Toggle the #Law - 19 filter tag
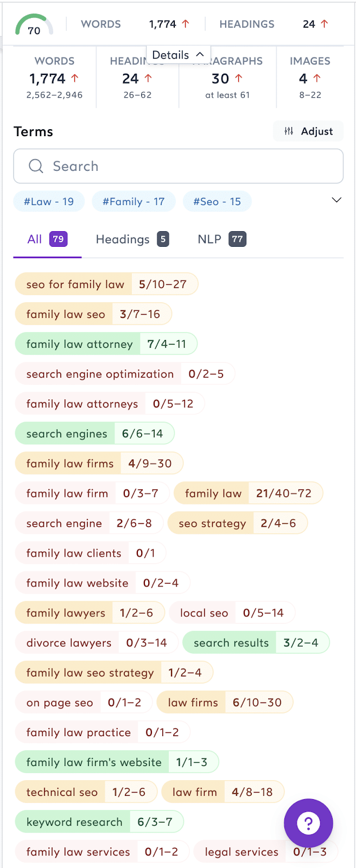 [49, 202]
